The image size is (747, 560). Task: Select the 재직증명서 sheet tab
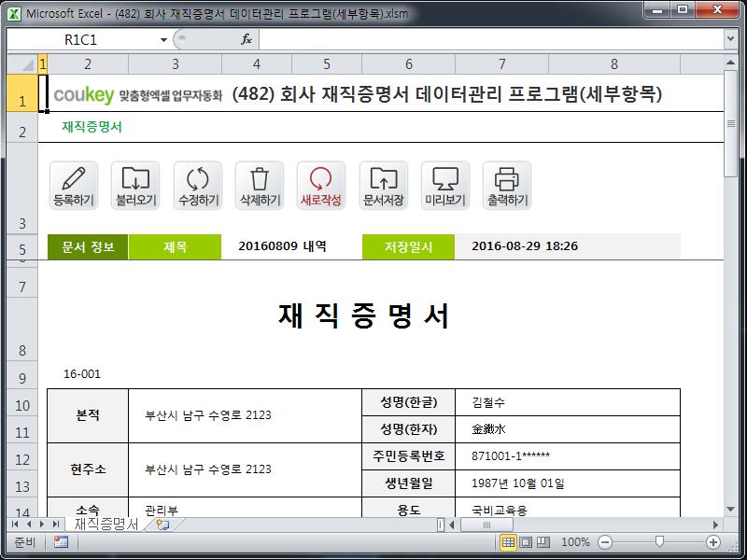(106, 525)
